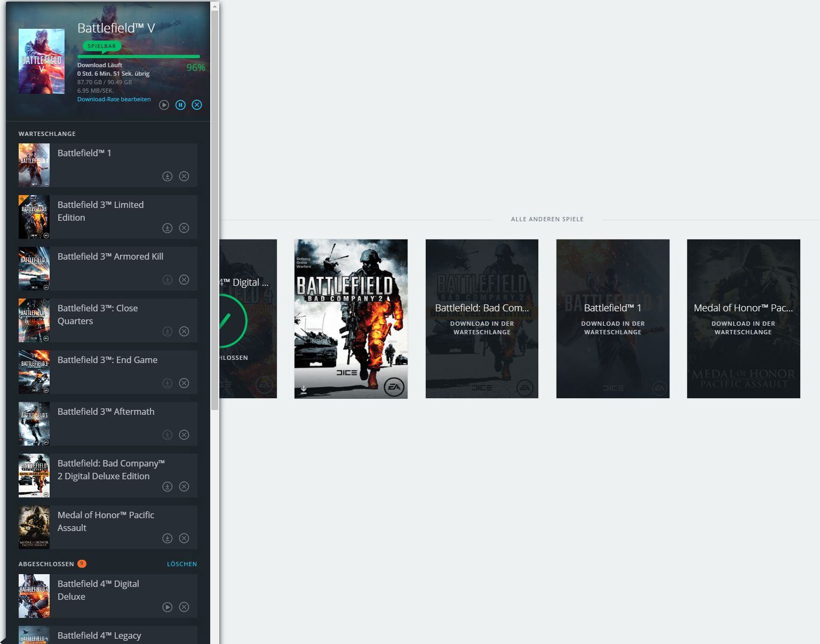Click the completed downloads count badge

[82, 563]
